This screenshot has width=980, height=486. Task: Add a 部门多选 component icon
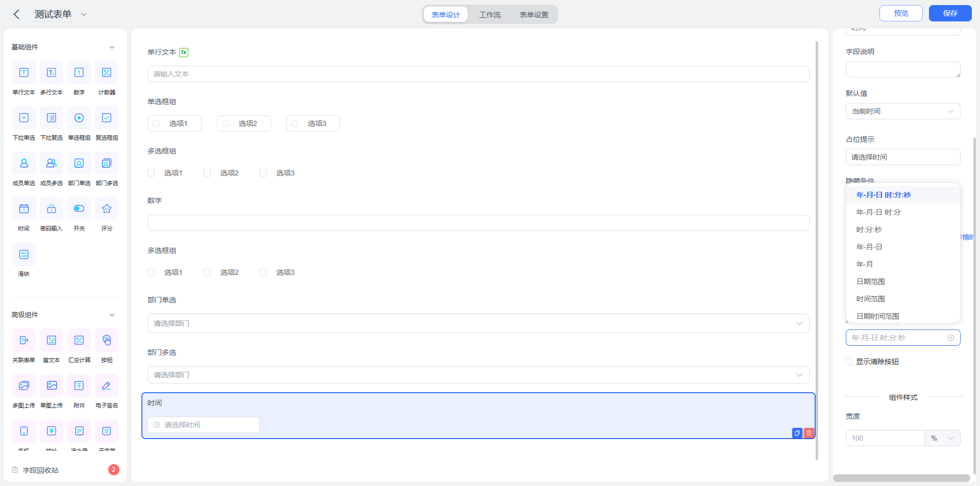[x=107, y=163]
